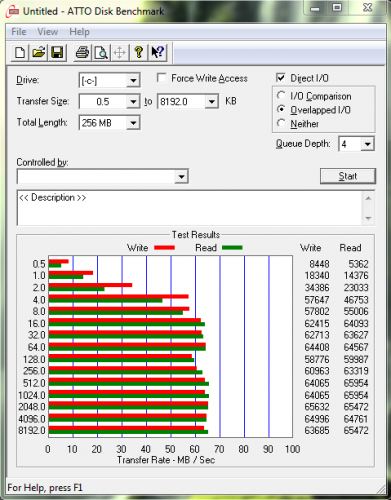Click the write value 57647
The width and height of the screenshot is (391, 500).
click(x=317, y=300)
